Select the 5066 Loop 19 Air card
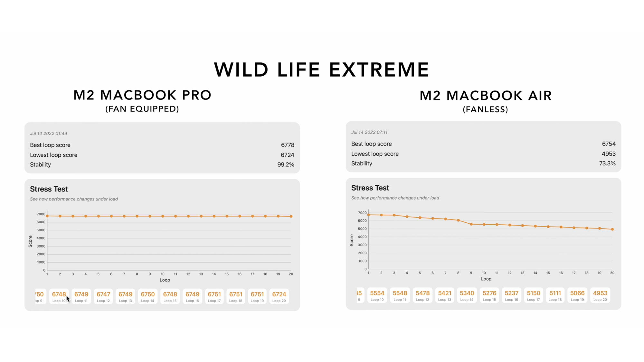644x362 pixels. (577, 295)
